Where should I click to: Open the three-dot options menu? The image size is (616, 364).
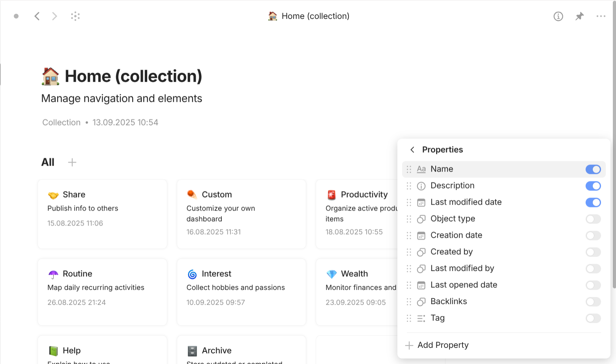coord(601,16)
